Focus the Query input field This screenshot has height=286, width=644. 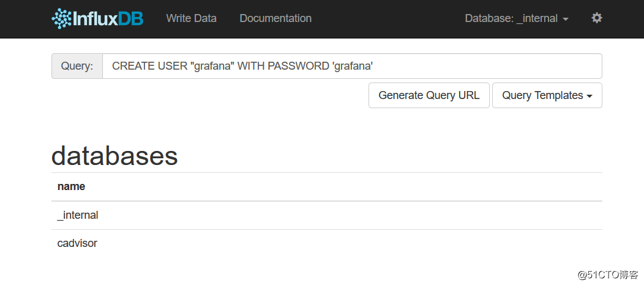[352, 66]
